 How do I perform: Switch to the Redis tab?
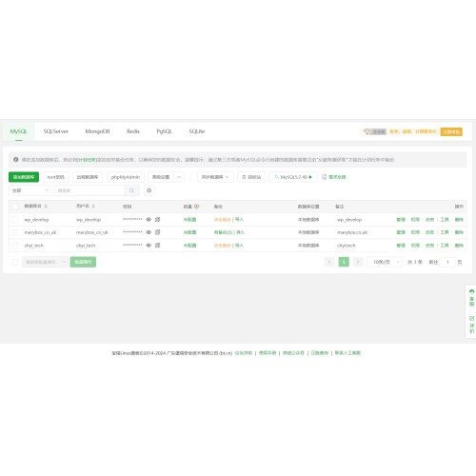coord(133,131)
